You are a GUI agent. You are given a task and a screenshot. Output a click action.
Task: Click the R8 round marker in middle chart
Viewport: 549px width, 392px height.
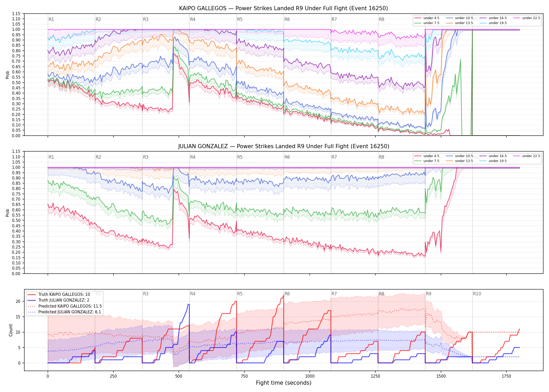click(381, 157)
